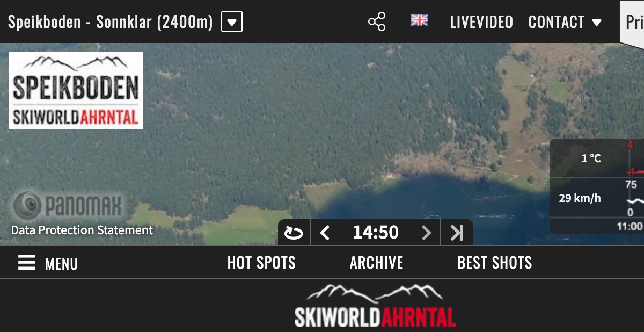Click the Speikboden Skiworld Ahrntal logo
This screenshot has height=332, width=644.
click(x=75, y=90)
